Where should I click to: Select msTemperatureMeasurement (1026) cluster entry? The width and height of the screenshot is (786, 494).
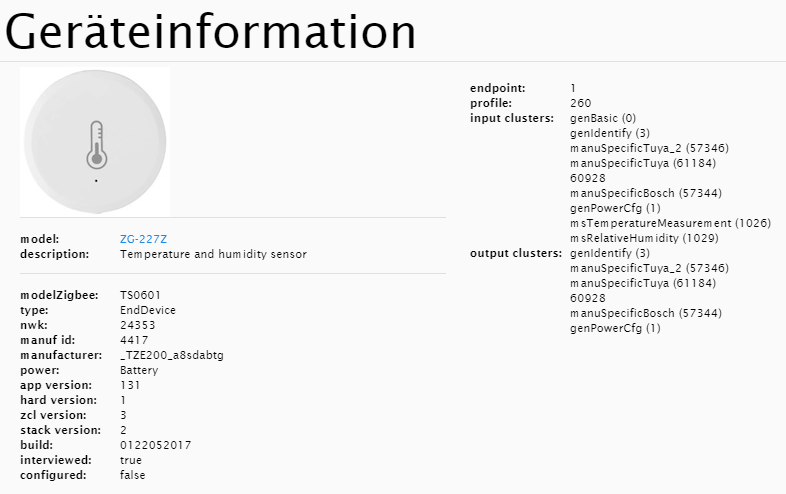coord(670,223)
